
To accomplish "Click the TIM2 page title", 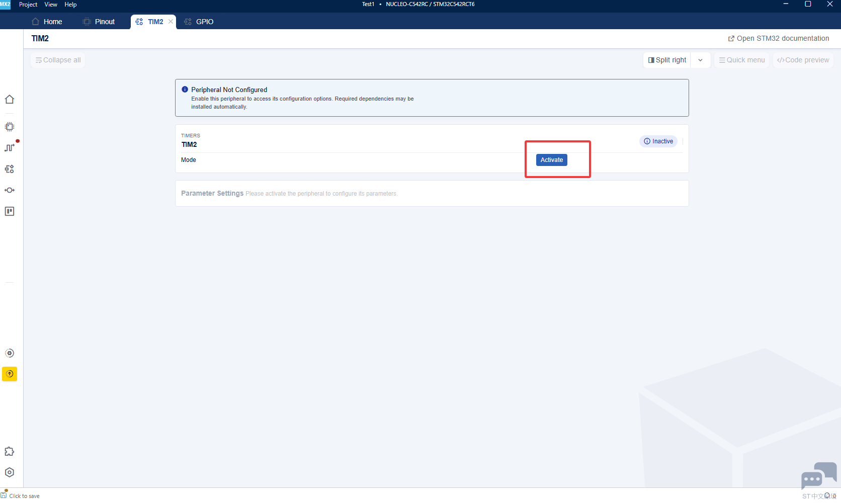I will pyautogui.click(x=40, y=38).
